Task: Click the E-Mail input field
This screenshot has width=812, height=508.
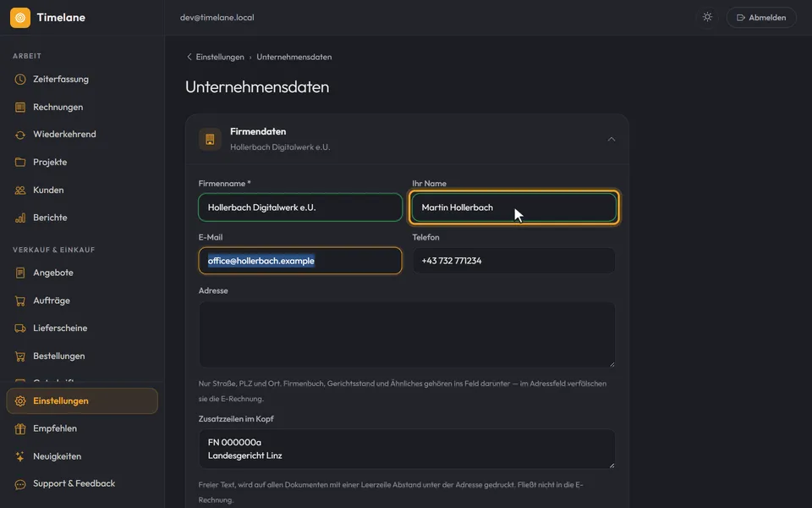Action: (300, 261)
